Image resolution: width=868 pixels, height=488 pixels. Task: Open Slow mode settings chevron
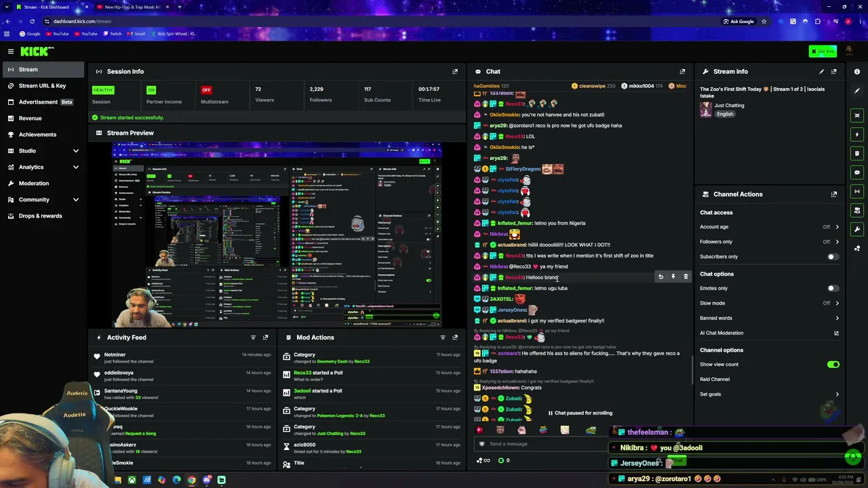coord(837,303)
